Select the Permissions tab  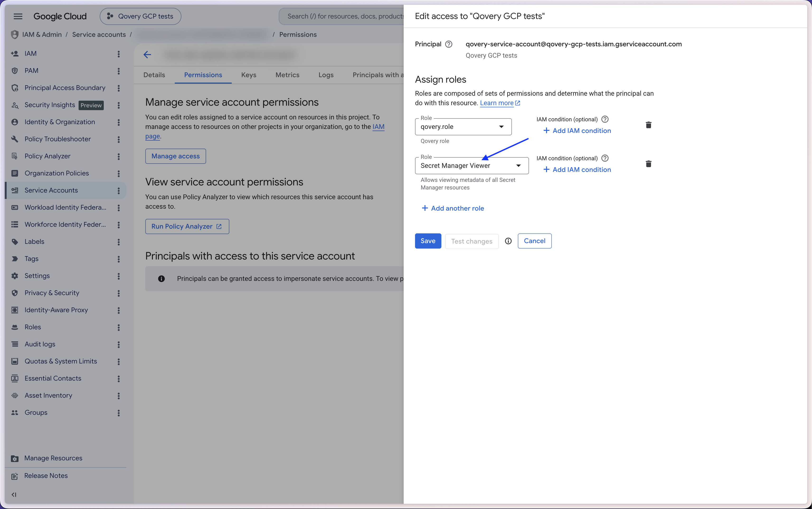[203, 75]
